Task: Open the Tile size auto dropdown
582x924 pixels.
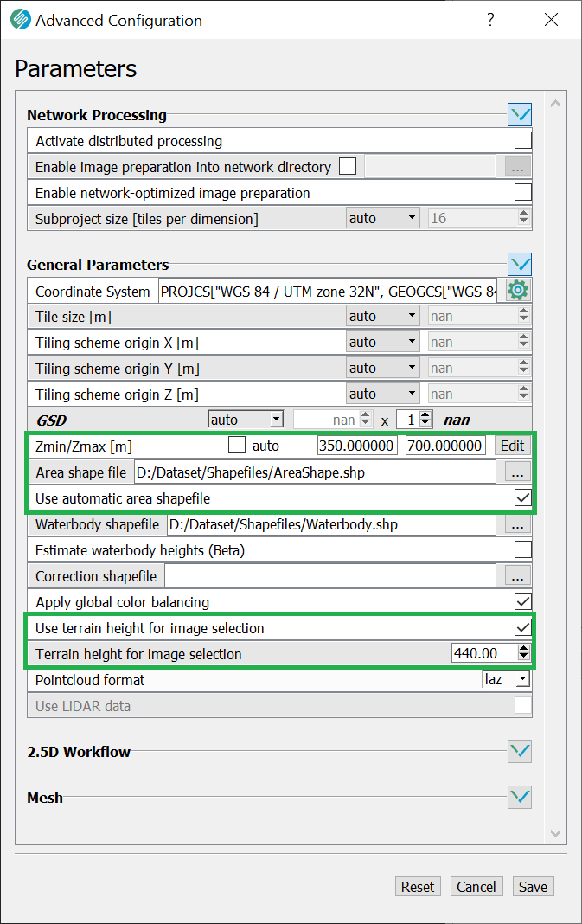Action: pos(383,316)
